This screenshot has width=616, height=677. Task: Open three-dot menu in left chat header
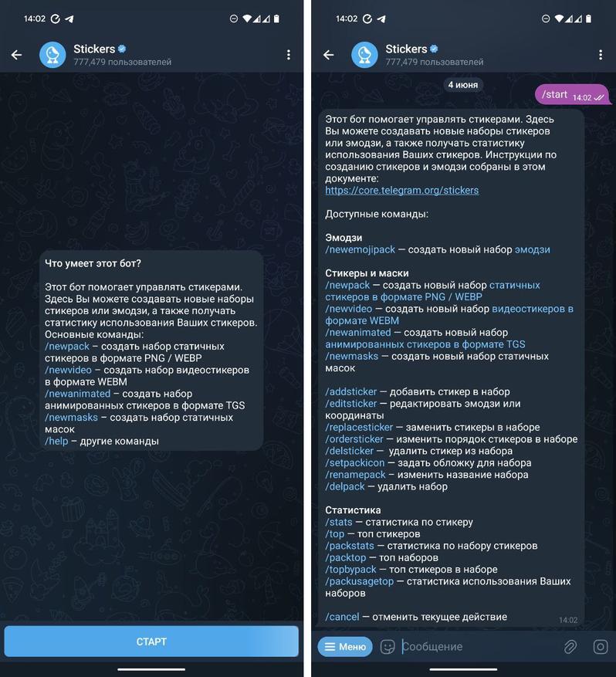289,55
